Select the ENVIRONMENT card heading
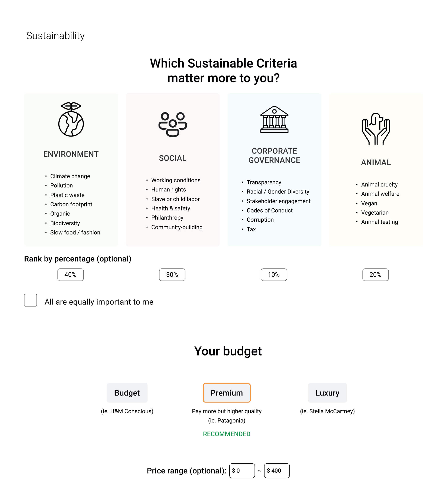The width and height of the screenshot is (448, 502). pyautogui.click(x=71, y=154)
